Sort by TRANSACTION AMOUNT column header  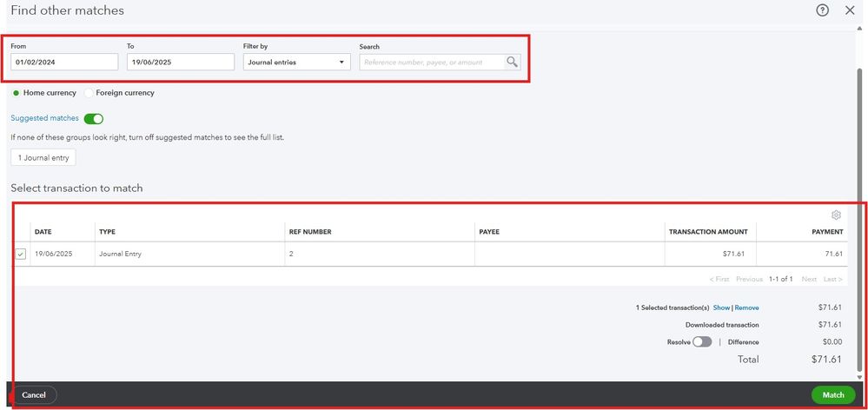pos(708,232)
